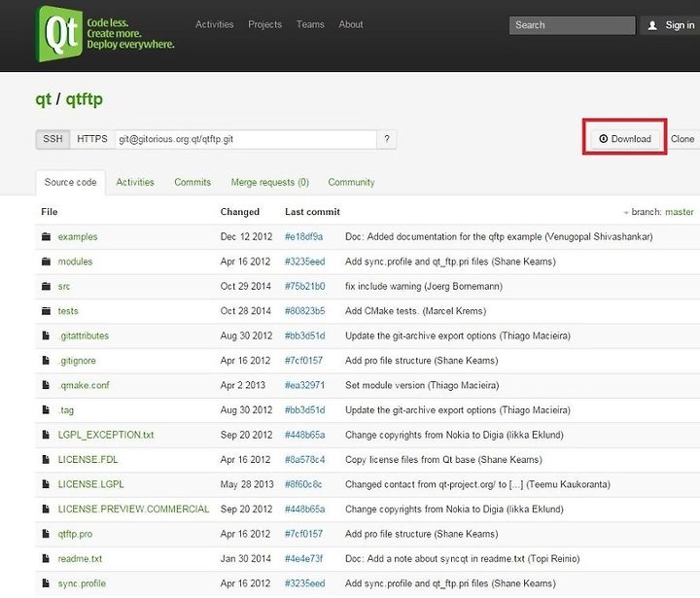Open the branch master dropdown
Screen dimensions: 700x598
pyautogui.click(x=659, y=212)
